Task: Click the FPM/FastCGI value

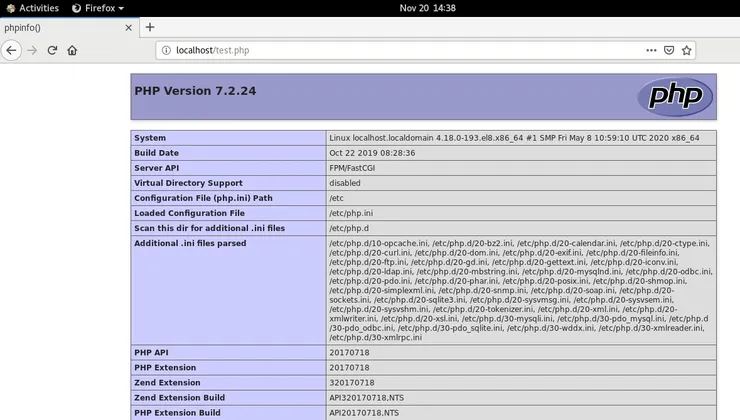Action: click(x=352, y=168)
